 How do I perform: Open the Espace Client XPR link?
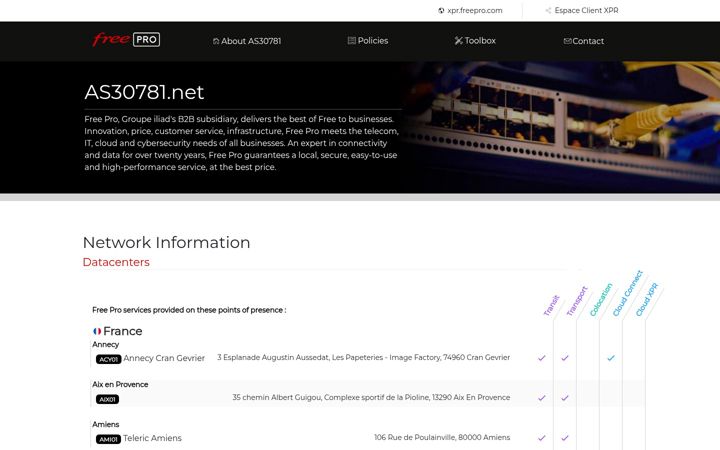(586, 10)
